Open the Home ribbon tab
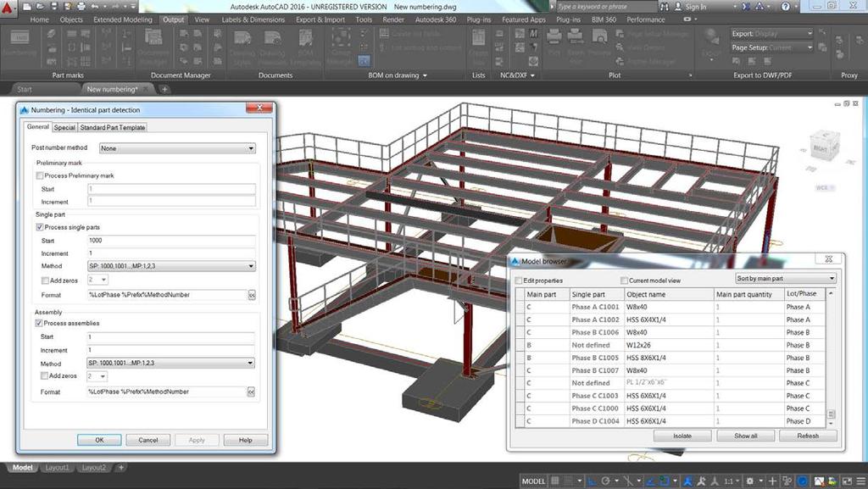Image resolution: width=868 pixels, height=489 pixels. pyautogui.click(x=39, y=19)
